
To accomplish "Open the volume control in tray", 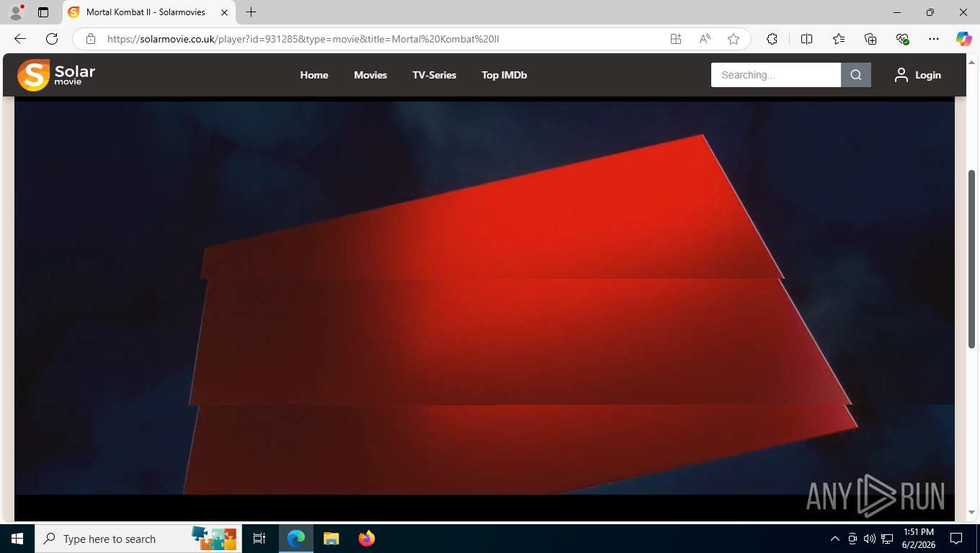I will click(870, 539).
